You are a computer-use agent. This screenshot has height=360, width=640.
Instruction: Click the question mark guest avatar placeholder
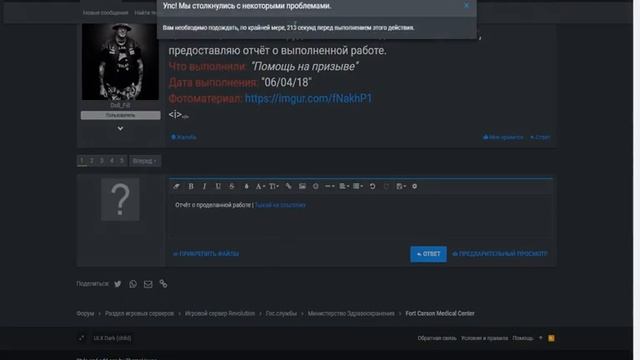tap(120, 199)
